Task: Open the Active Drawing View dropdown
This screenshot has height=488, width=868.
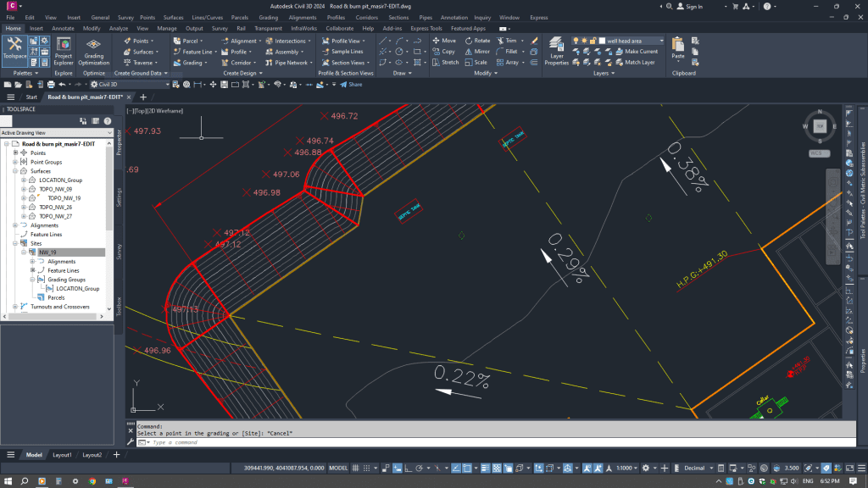Action: [108, 133]
